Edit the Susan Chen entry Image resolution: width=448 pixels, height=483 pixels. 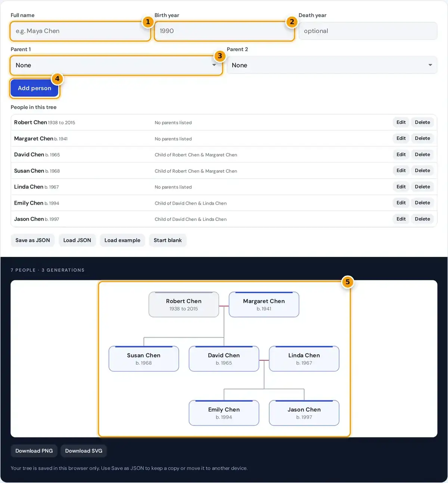tap(401, 171)
